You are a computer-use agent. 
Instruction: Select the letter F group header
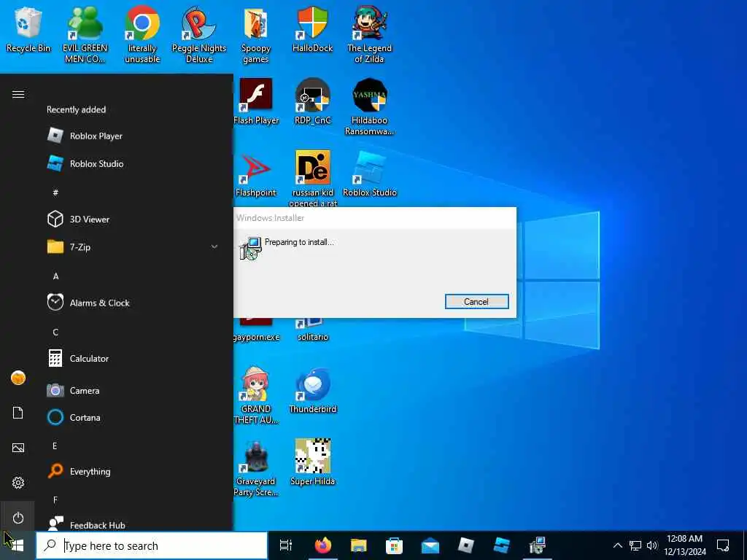point(55,500)
